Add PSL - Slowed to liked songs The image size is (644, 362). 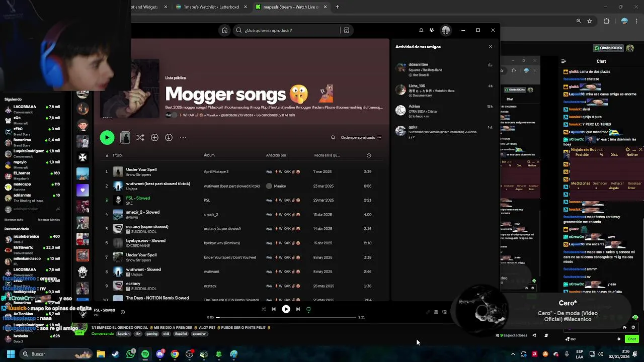coord(123,312)
